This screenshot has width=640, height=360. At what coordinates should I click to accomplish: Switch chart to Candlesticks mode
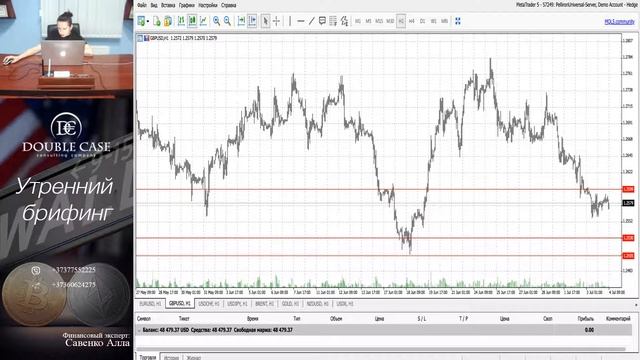[192, 21]
